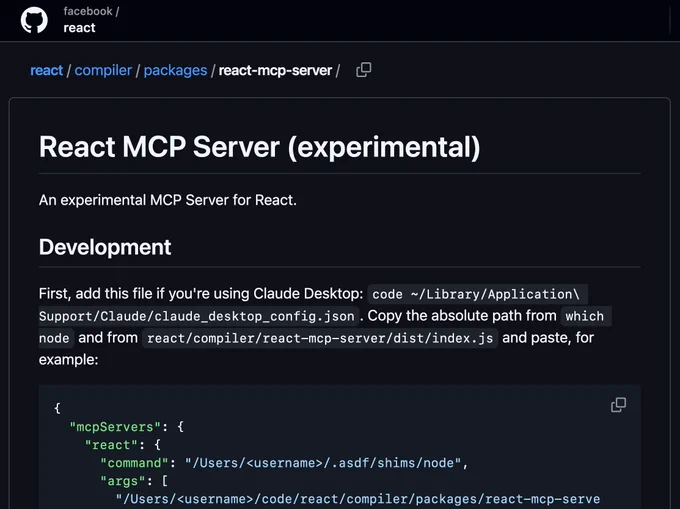The width and height of the screenshot is (680, 509).
Task: Click the "args" key in the JSON
Action: [122, 481]
